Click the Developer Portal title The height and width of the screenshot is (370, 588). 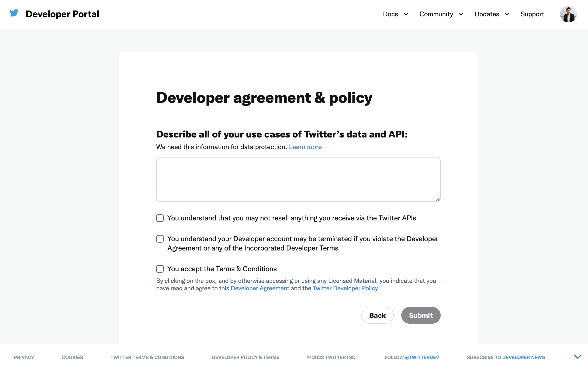point(62,14)
